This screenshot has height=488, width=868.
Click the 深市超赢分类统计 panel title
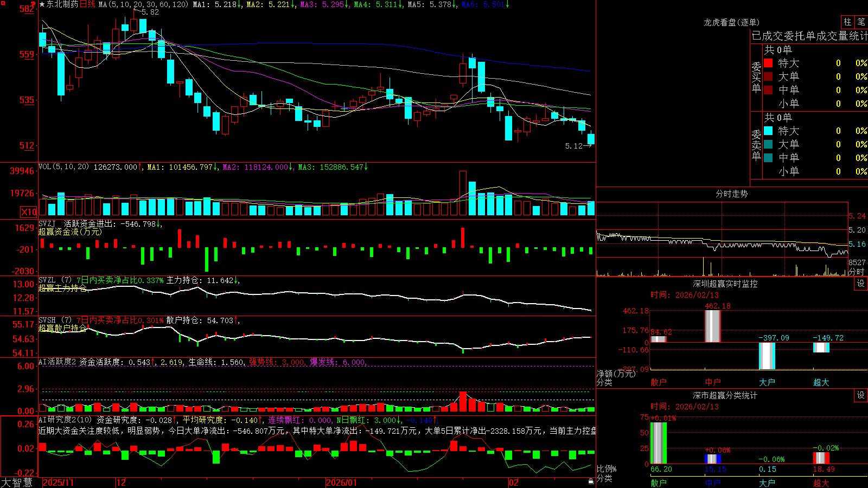(x=725, y=395)
